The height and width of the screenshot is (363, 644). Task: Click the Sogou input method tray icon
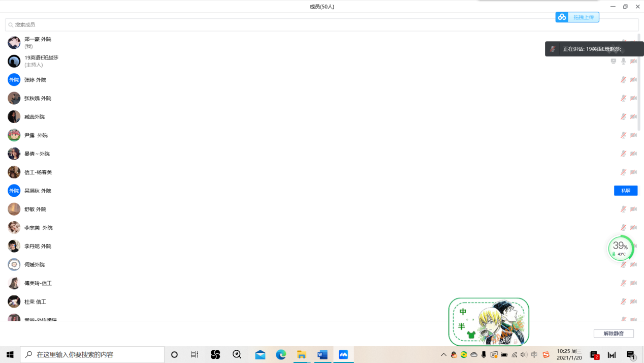click(546, 354)
